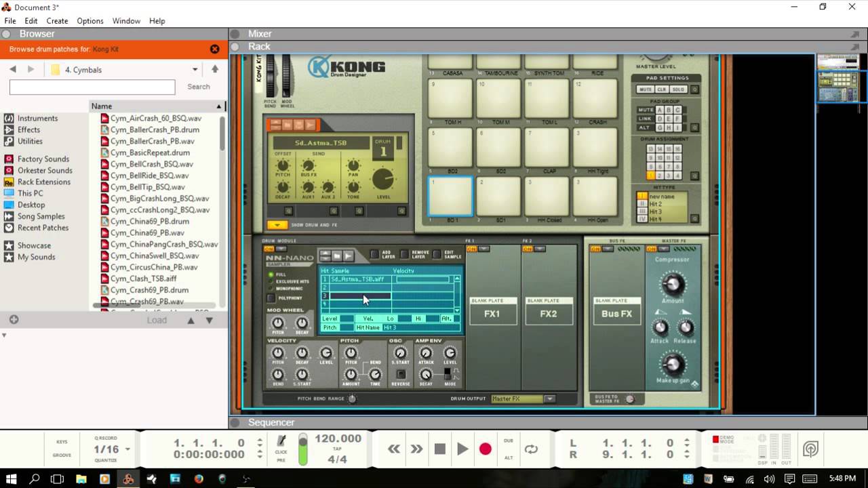Toggle the loop button in transport
The width and height of the screenshot is (868, 488).
531,449
